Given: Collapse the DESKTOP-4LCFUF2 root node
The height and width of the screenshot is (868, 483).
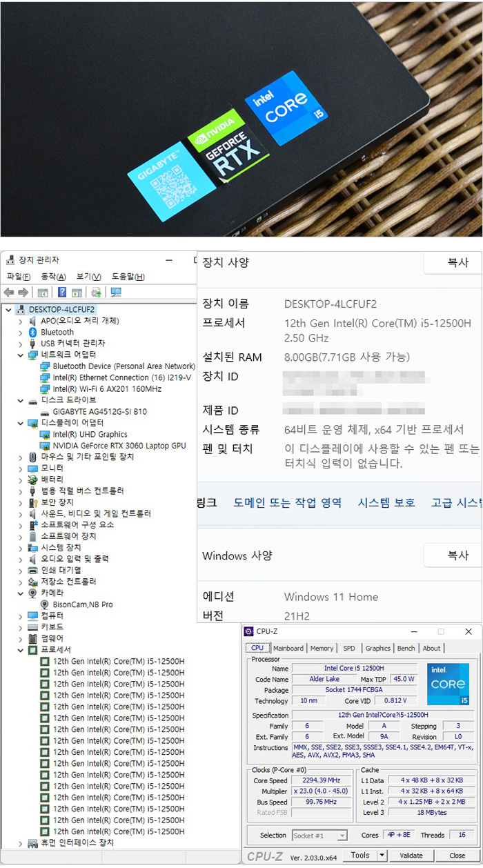Looking at the screenshot, I should (8, 310).
